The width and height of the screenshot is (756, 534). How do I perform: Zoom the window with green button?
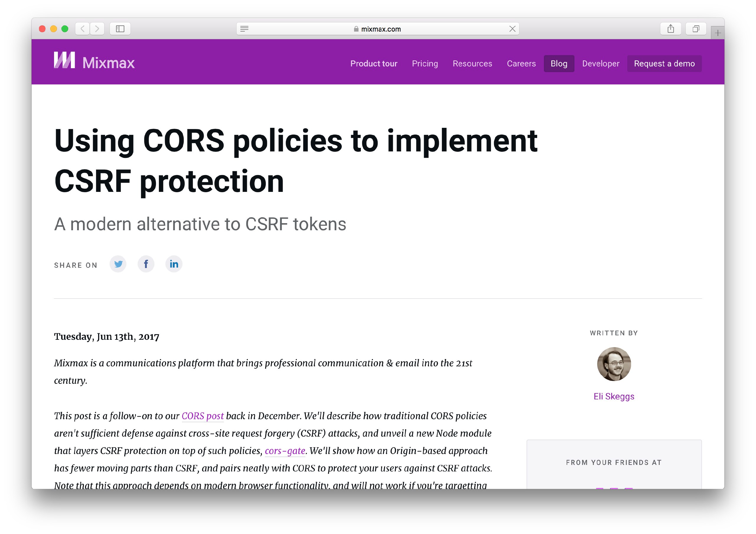65,29
